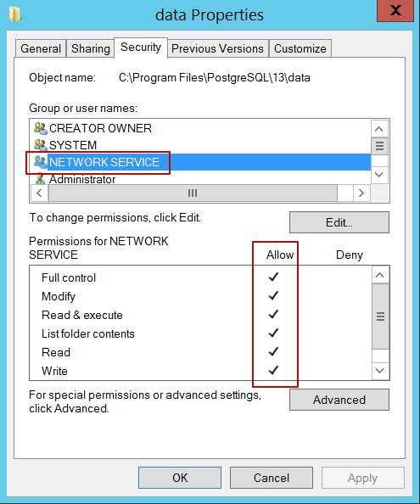Click the horizontal scroll right arrow
The width and height of the screenshot is (420, 504).
361,193
